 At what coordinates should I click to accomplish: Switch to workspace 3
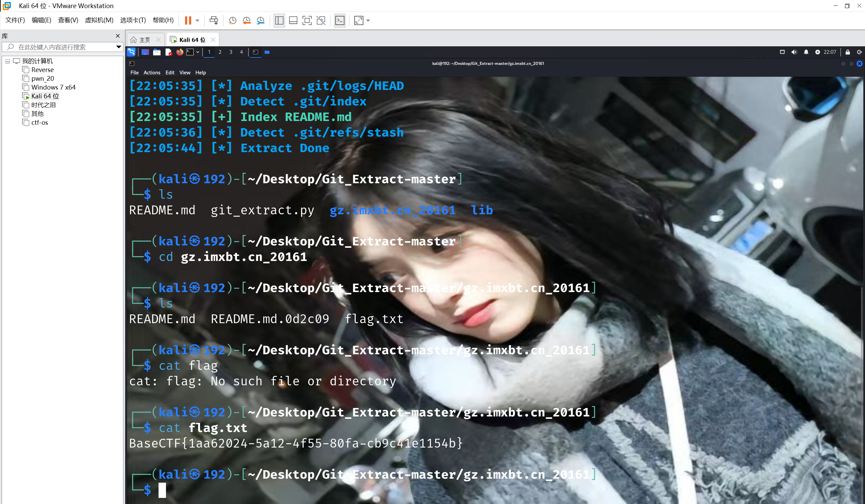tap(231, 52)
